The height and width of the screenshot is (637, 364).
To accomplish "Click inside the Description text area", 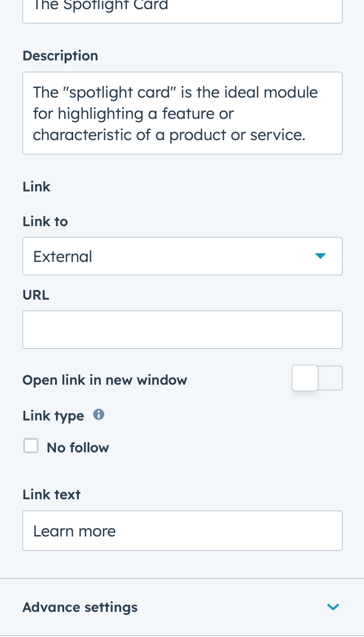I will (x=182, y=113).
